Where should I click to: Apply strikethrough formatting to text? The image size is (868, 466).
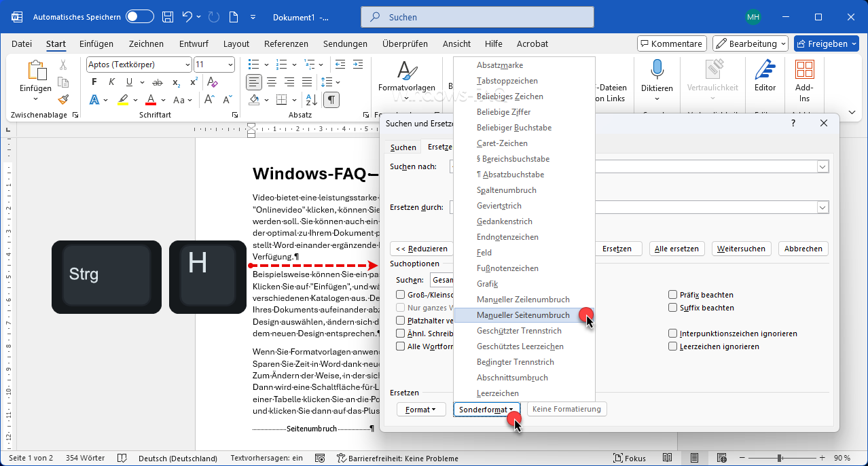pos(158,82)
